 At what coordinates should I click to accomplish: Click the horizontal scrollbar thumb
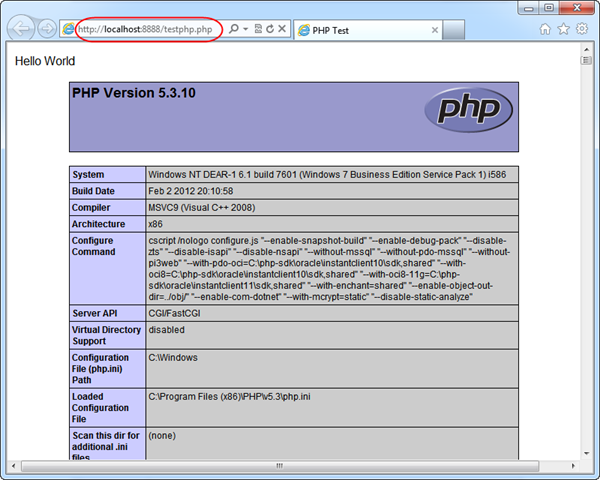click(280, 466)
